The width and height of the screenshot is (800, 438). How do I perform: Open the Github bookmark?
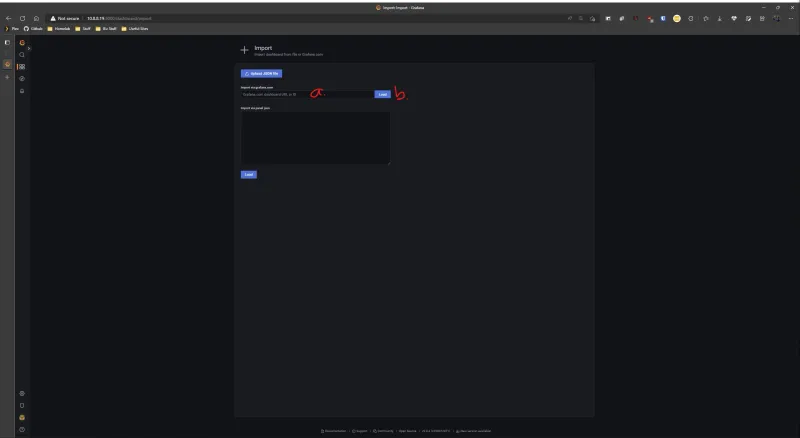pyautogui.click(x=33, y=29)
